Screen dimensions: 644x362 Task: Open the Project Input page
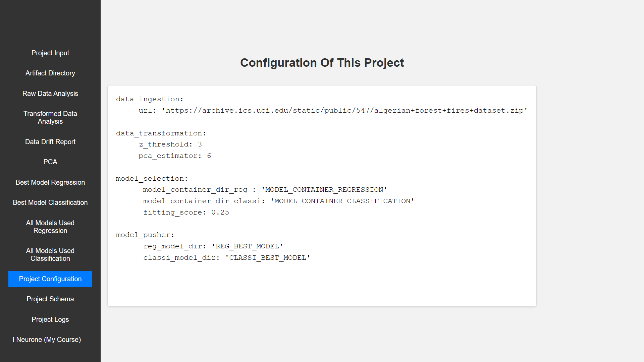point(50,53)
